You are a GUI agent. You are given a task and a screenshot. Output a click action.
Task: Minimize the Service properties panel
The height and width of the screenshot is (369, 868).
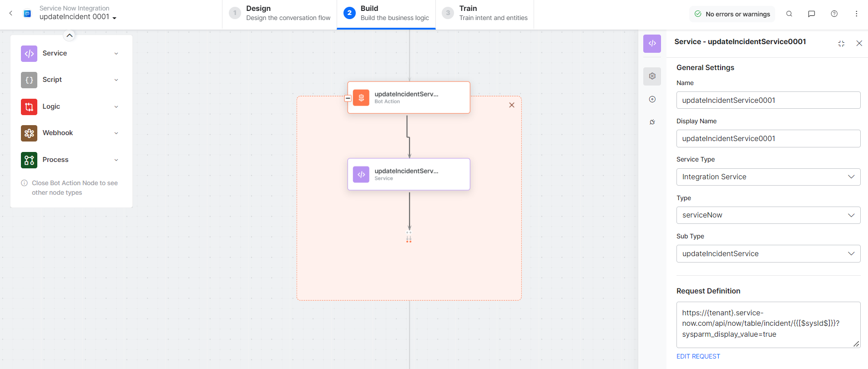(x=841, y=44)
